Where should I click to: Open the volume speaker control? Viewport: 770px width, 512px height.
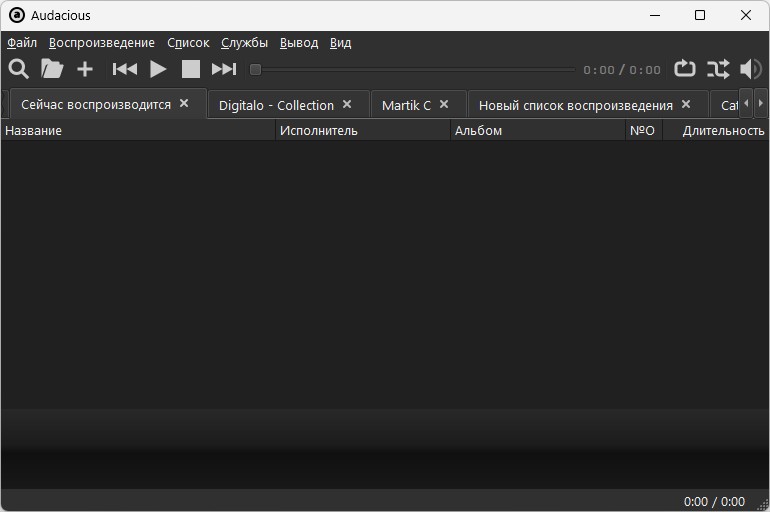pyautogui.click(x=751, y=69)
